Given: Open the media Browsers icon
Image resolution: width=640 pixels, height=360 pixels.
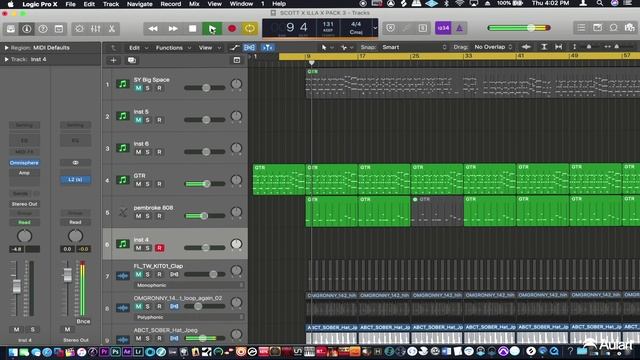Looking at the screenshot, I should [x=630, y=28].
